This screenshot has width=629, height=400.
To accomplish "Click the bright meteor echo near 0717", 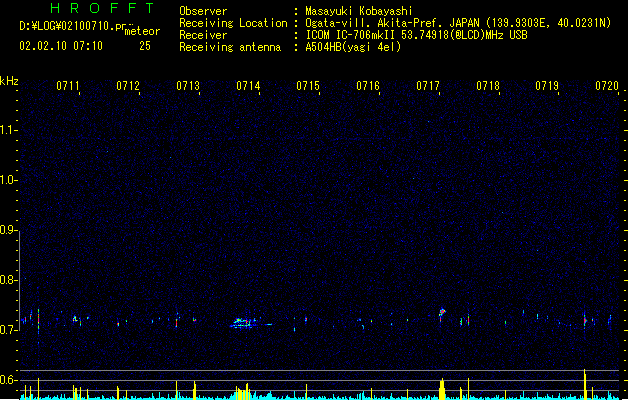I will pos(442,313).
